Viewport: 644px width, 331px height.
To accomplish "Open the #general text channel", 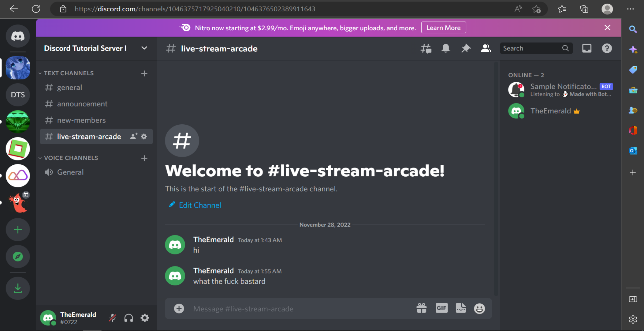I will [69, 87].
